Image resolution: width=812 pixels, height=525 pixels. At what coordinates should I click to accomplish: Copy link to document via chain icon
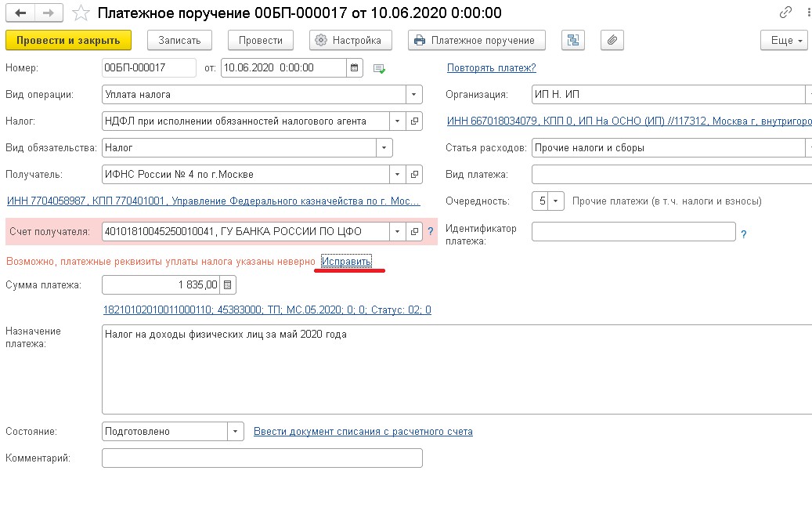coord(785,13)
